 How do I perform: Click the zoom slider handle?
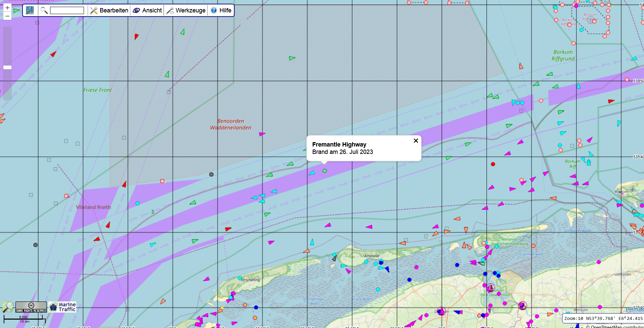pyautogui.click(x=7, y=67)
